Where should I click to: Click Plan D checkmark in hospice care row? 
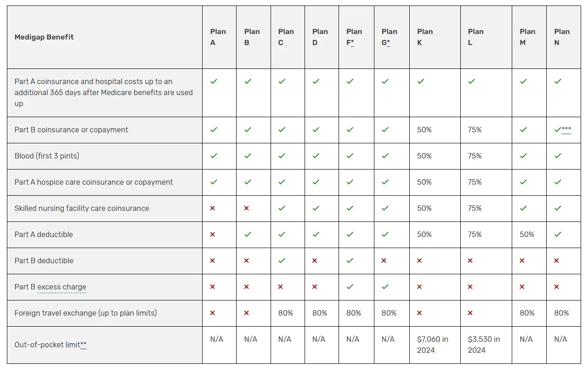(x=316, y=182)
